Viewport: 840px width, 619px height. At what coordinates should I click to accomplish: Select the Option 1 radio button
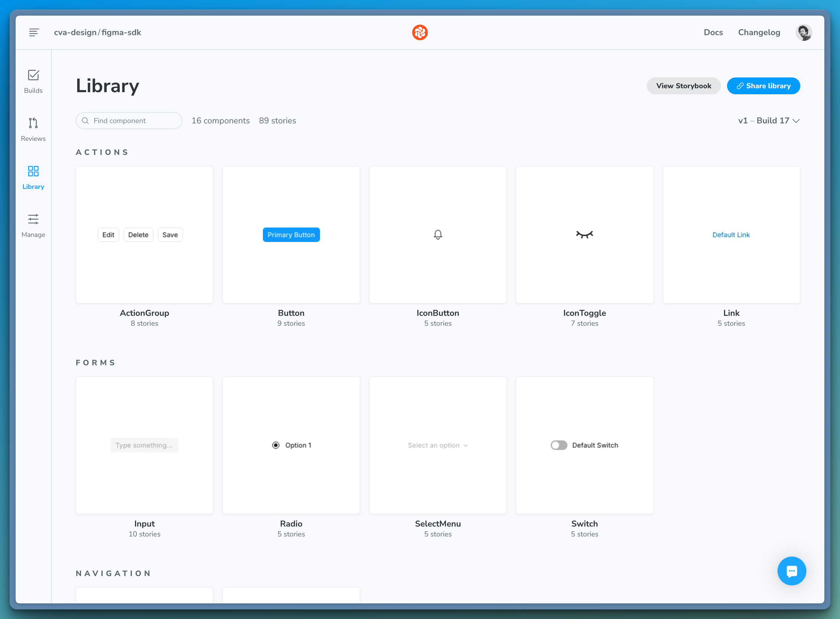pos(275,445)
